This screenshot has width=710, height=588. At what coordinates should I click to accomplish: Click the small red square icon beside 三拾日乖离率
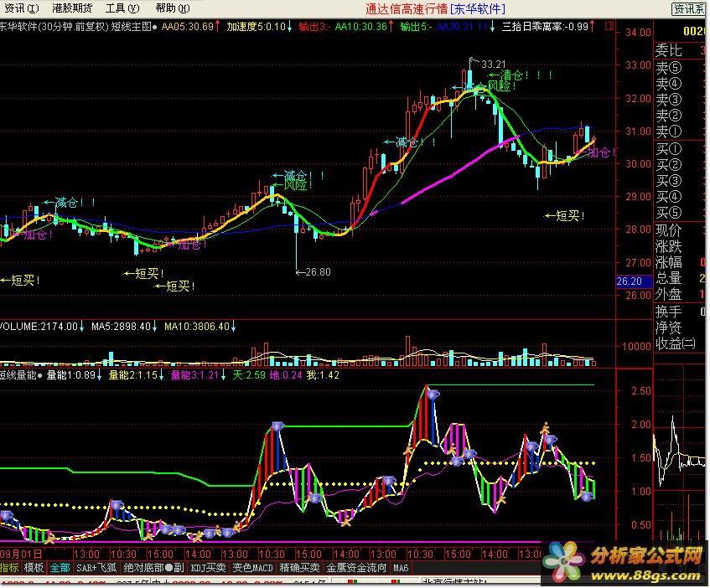pos(609,26)
